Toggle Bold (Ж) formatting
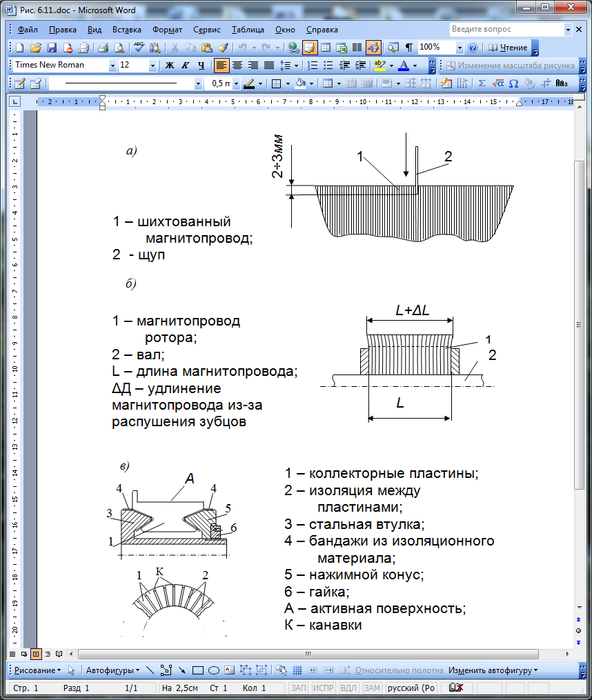The height and width of the screenshot is (700, 592). coord(170,66)
